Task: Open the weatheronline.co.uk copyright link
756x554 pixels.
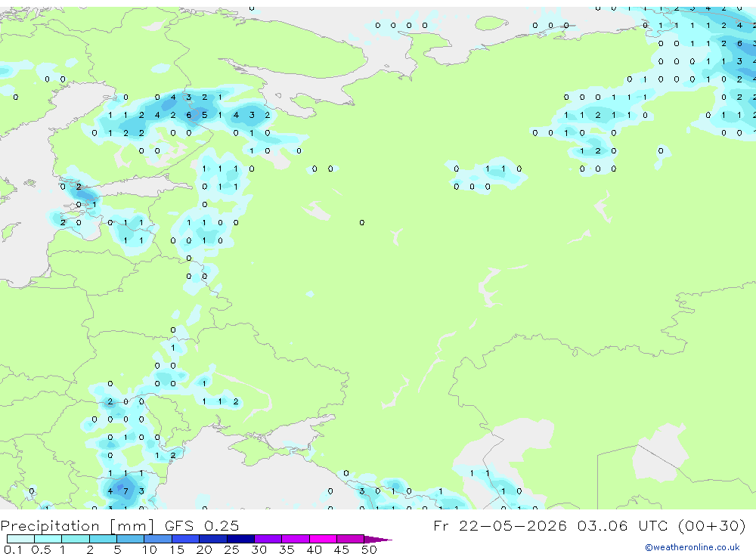Action: click(692, 547)
